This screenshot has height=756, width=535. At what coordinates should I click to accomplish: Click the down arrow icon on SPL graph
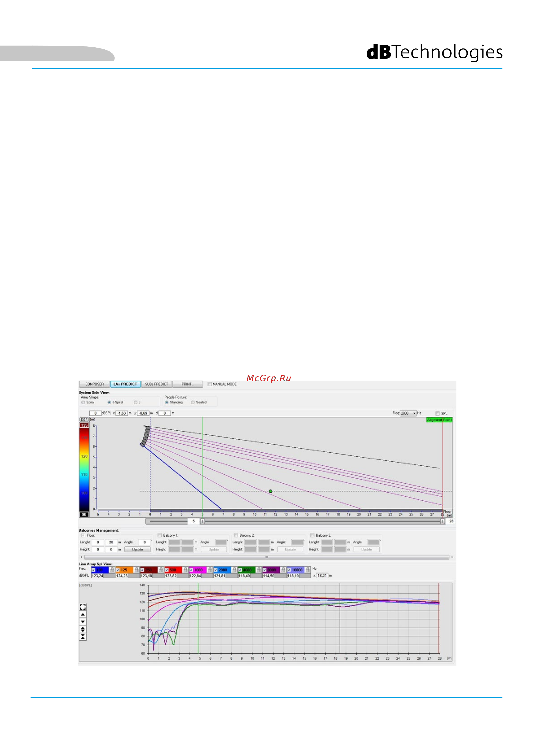[x=83, y=622]
